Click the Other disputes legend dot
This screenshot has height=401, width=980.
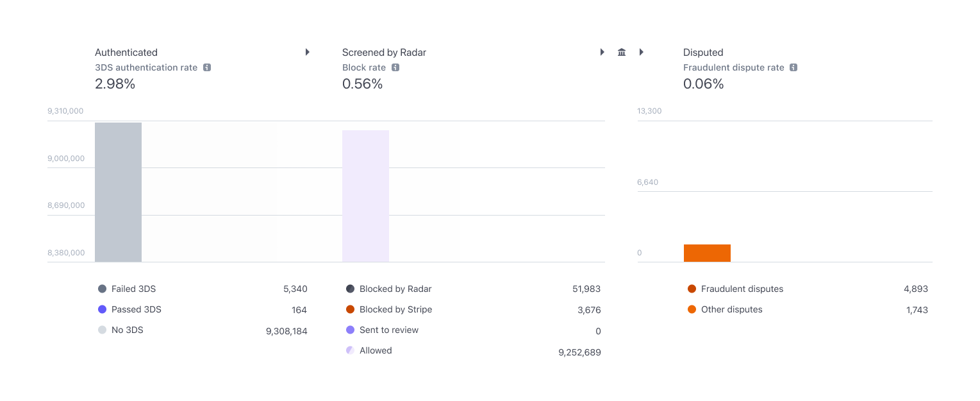tap(692, 310)
